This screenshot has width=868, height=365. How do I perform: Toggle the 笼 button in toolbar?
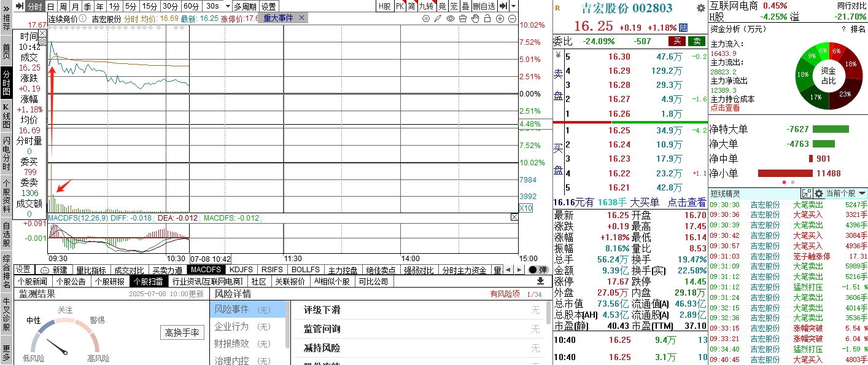pos(454,6)
